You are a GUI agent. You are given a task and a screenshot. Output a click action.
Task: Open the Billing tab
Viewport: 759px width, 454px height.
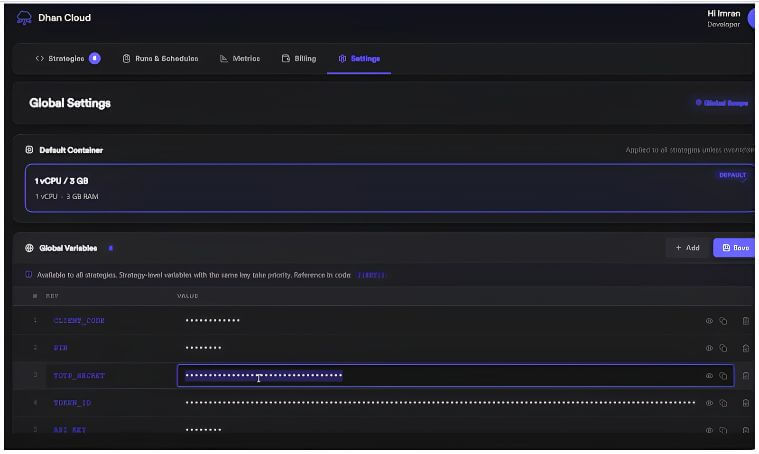[x=299, y=59]
